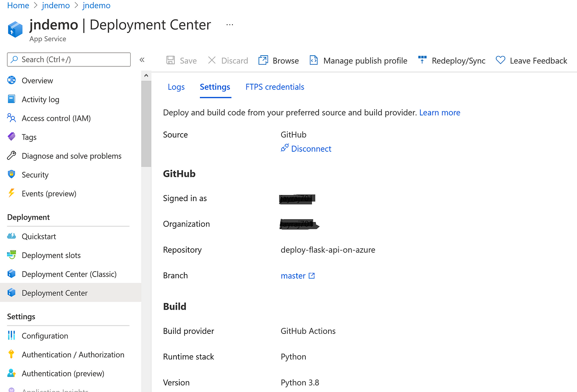
Task: Click the Authentication (preview) user icon
Action: click(x=12, y=373)
